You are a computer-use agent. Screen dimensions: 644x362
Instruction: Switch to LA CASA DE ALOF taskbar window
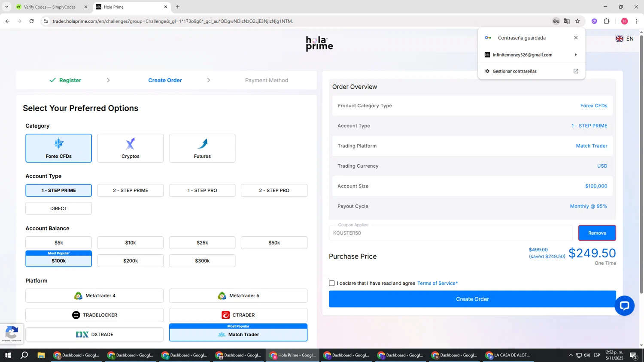(x=508, y=355)
